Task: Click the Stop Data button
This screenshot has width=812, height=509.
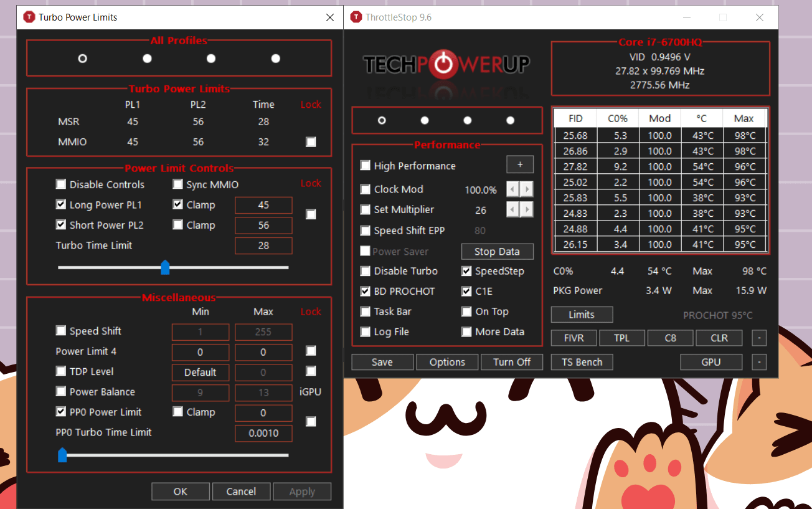Action: click(497, 252)
